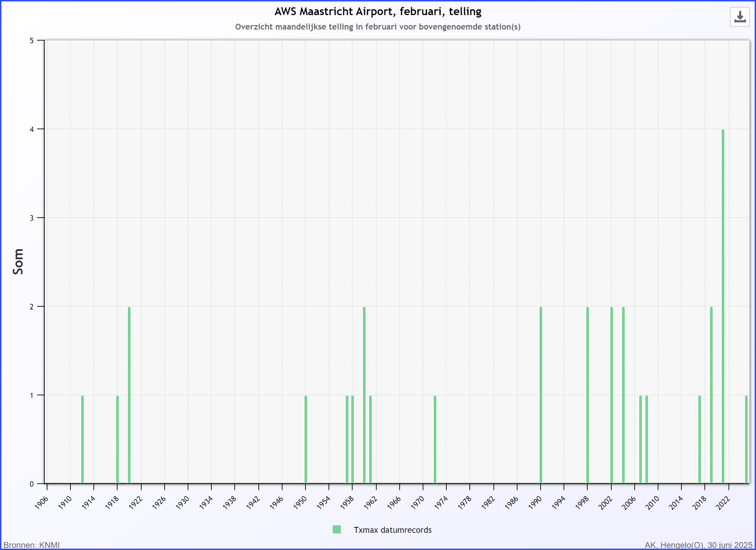Click the chart title AWS Maastricht Airport

click(378, 12)
